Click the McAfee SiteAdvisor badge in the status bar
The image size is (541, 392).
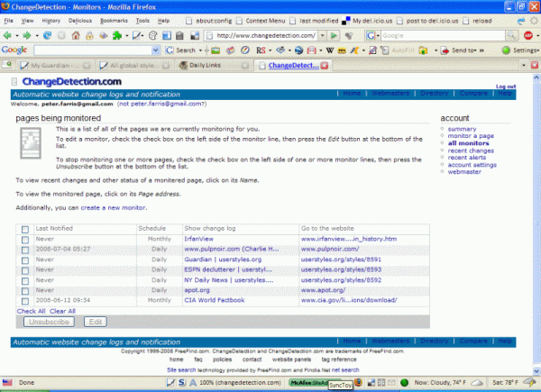pos(314,383)
